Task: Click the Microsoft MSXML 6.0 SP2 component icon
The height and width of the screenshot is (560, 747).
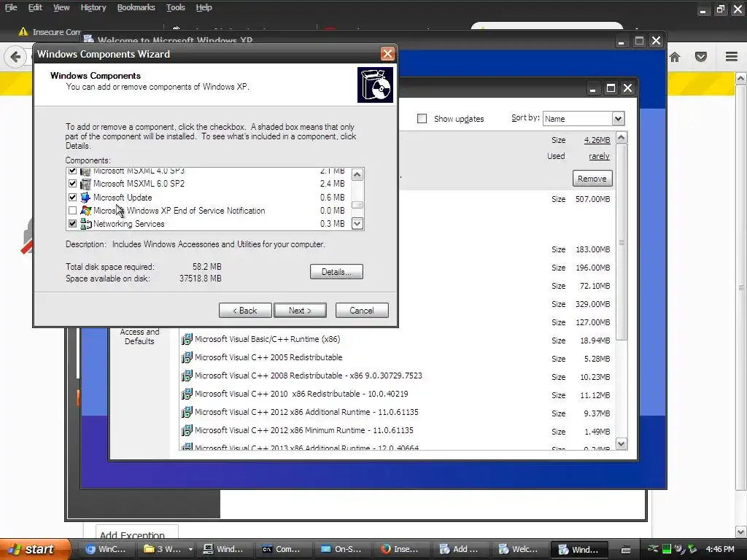Action: 86,184
